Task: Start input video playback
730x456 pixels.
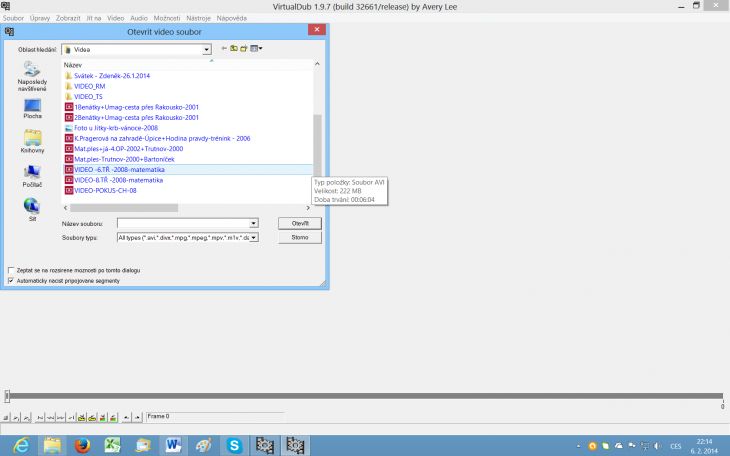Action: [16, 418]
